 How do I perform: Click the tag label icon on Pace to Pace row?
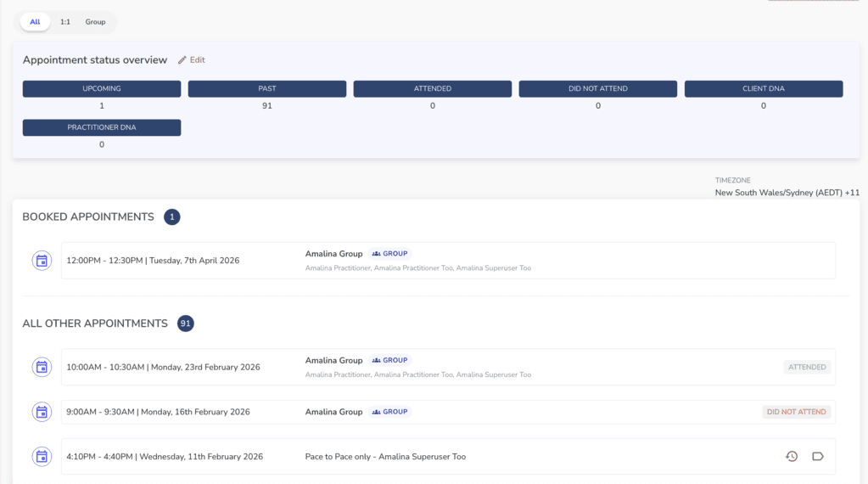coord(818,456)
